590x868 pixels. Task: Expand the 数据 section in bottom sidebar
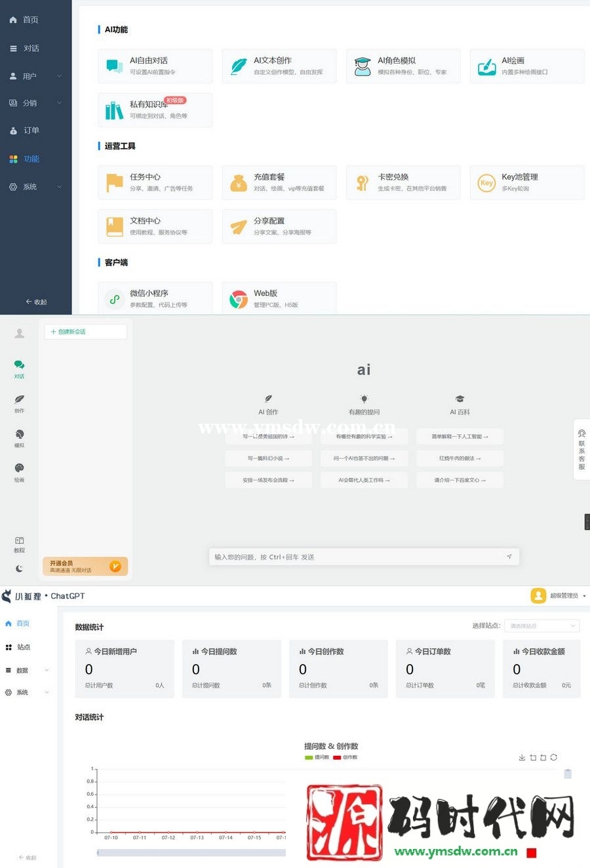click(20, 671)
